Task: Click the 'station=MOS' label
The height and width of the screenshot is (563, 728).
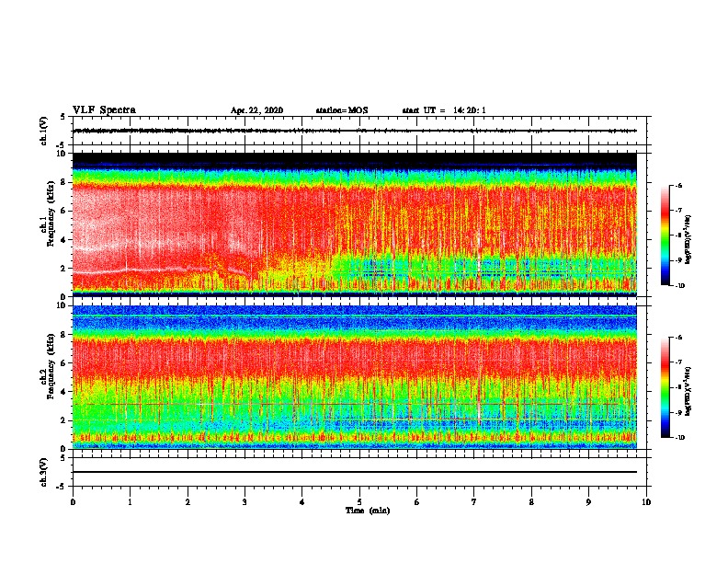Action: 342,110
